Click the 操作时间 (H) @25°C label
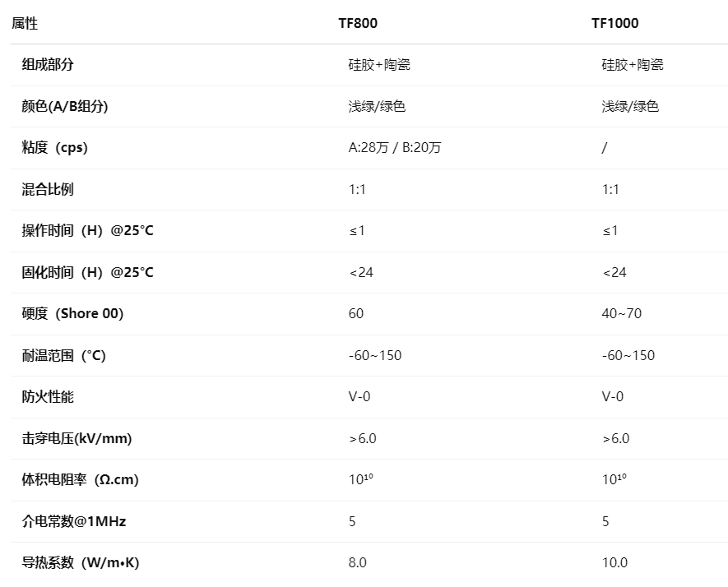 (87, 231)
